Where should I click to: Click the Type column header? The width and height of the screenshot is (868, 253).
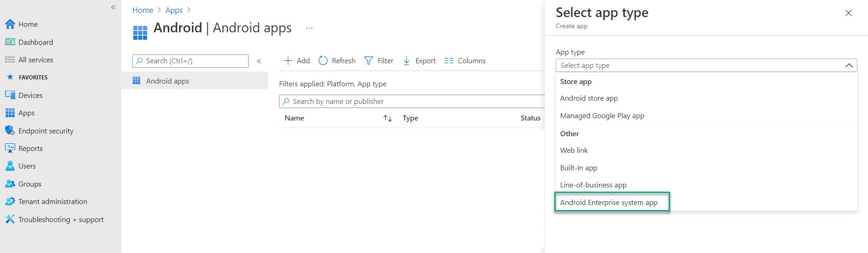[x=410, y=118]
